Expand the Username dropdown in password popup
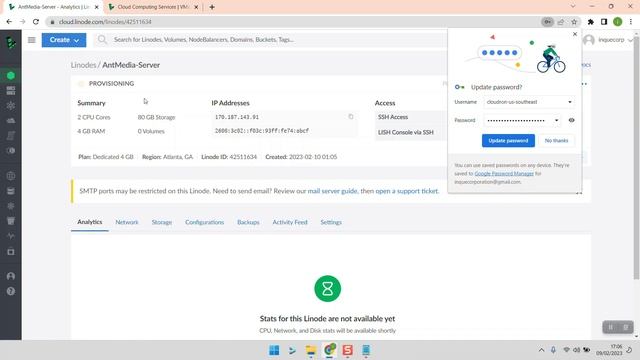Image resolution: width=640 pixels, height=360 pixels. [570, 102]
